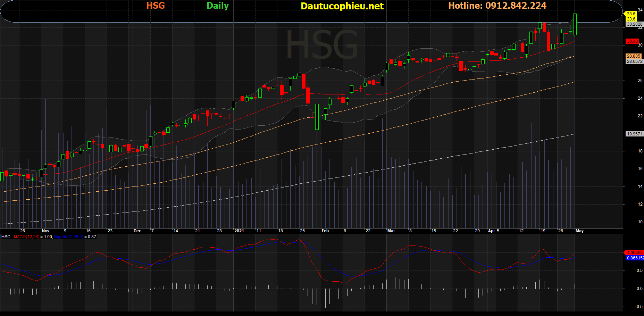Click the Nov label on the date axis
This screenshot has height=316, width=644.
click(x=45, y=231)
